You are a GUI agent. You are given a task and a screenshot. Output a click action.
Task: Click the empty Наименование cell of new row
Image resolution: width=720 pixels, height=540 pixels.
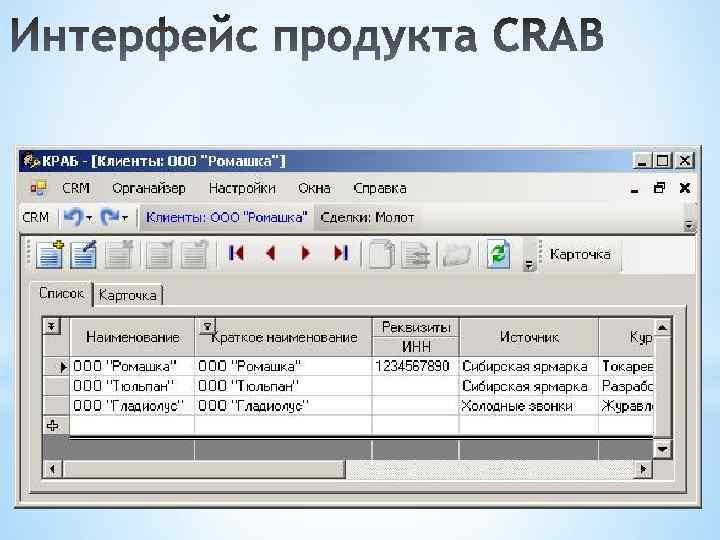(132, 425)
